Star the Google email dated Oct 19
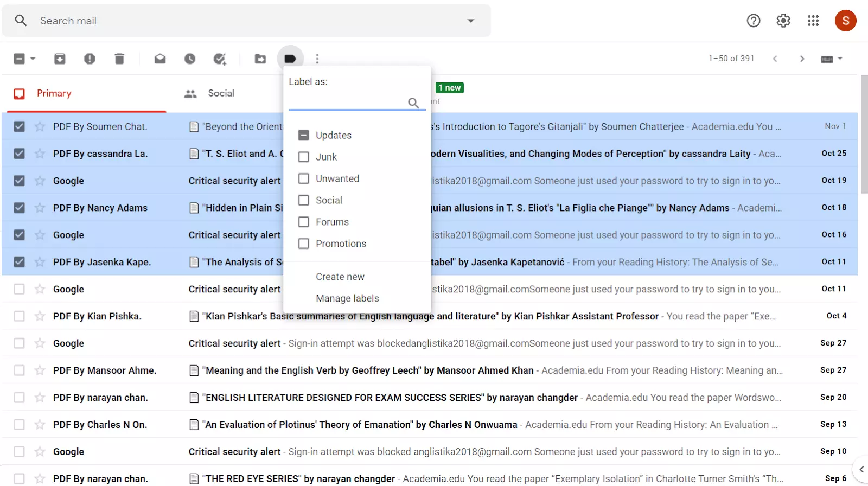868x486 pixels. click(40, 181)
